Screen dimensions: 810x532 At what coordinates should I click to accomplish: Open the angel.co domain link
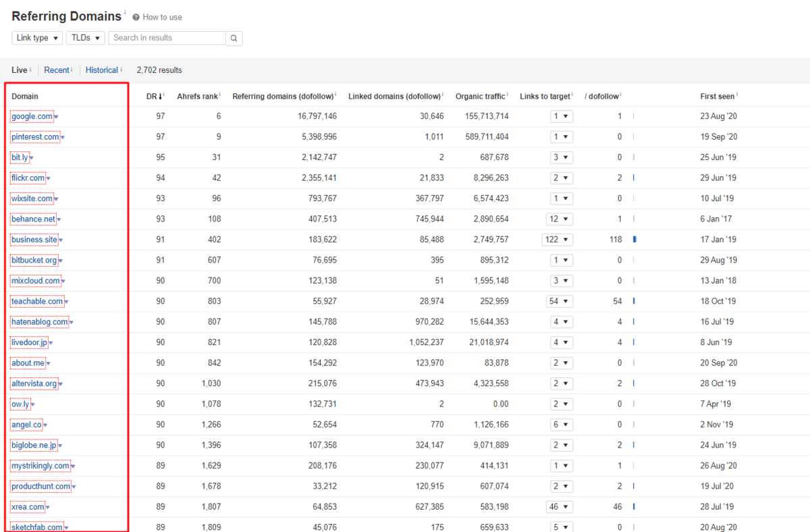[26, 425]
